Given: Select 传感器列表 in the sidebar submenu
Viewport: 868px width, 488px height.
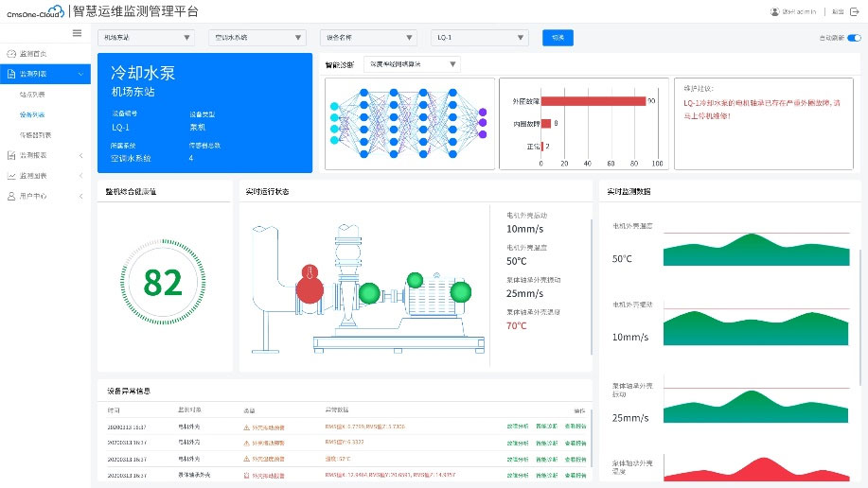Looking at the screenshot, I should [x=36, y=134].
